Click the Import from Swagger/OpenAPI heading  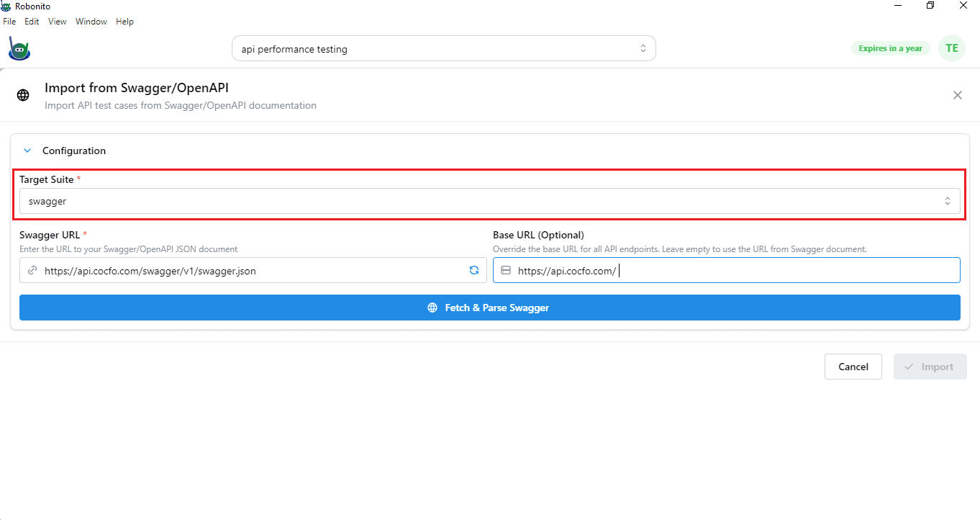coord(137,88)
